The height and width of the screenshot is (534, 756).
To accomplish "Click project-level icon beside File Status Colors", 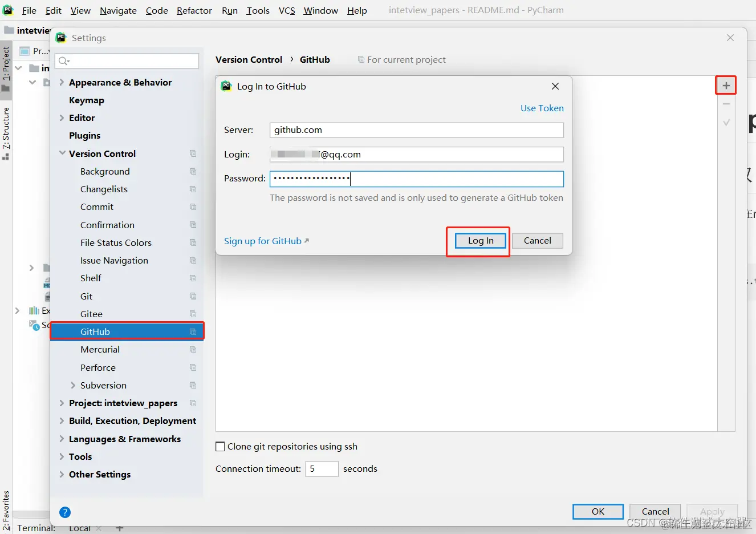I will [x=193, y=242].
